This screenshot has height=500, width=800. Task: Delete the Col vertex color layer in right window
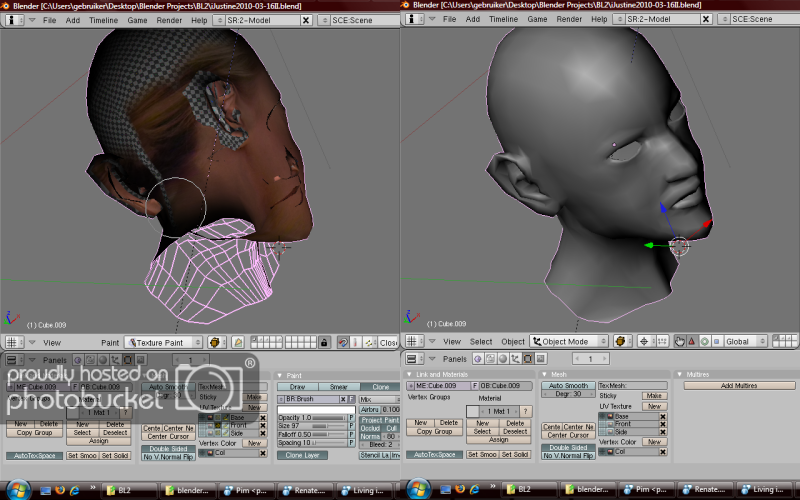(663, 452)
